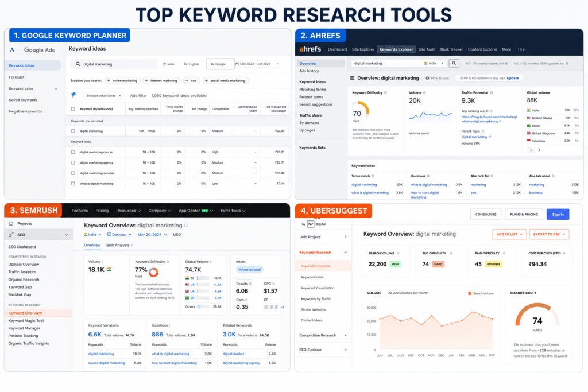588x392 pixels.
Task: Open Keyword Magic Tool in Semrush sidebar
Action: (x=26, y=321)
